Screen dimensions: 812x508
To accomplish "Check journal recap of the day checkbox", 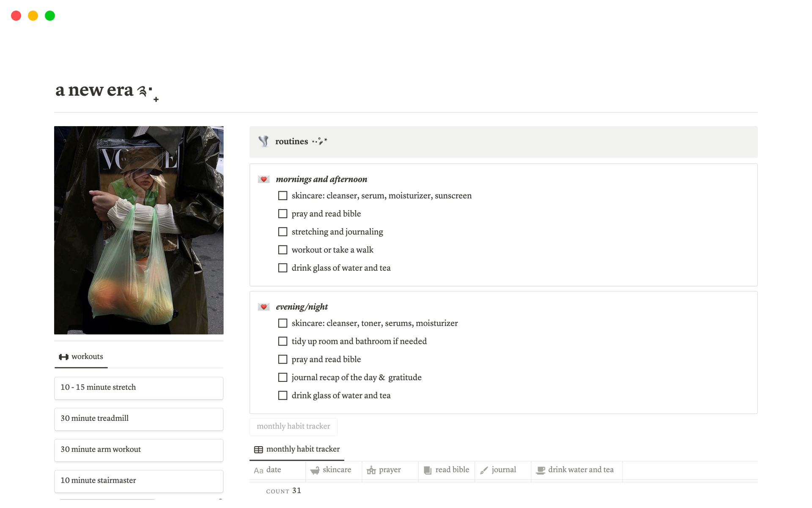I will tap(283, 378).
